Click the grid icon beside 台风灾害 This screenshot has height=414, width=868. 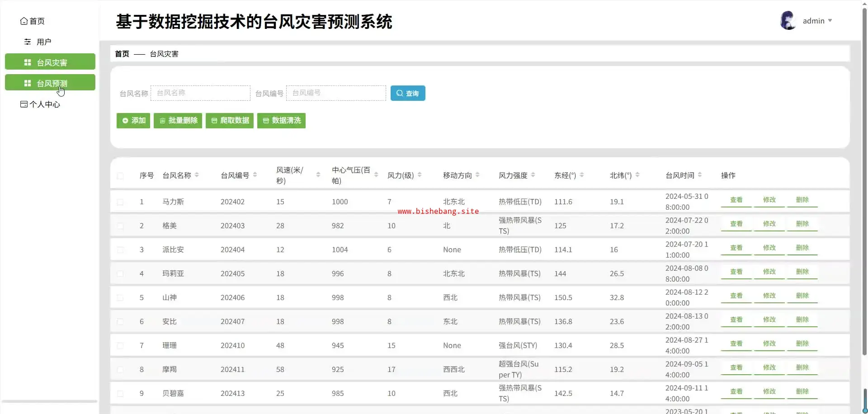(28, 63)
